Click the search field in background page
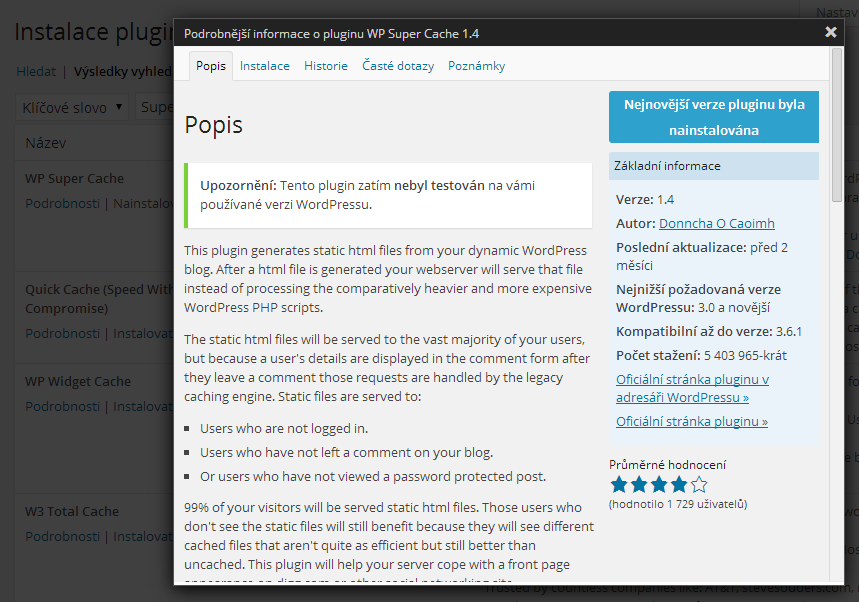This screenshot has height=602, width=859. 155,107
